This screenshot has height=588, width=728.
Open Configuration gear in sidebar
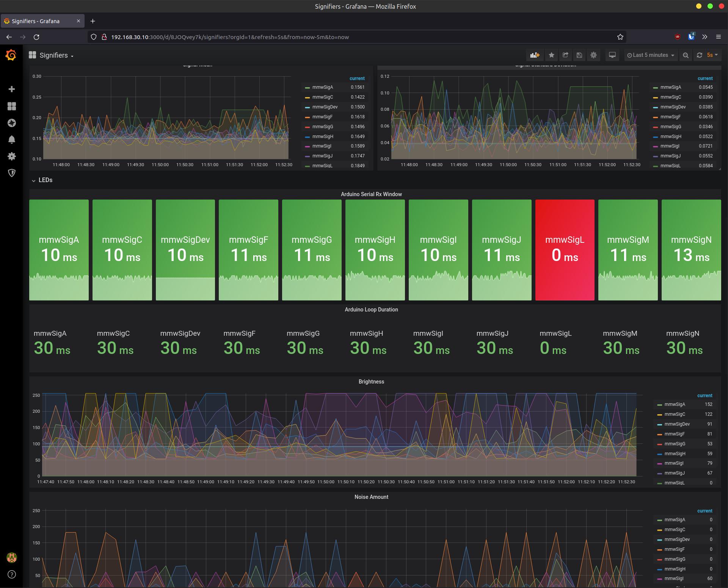click(12, 156)
